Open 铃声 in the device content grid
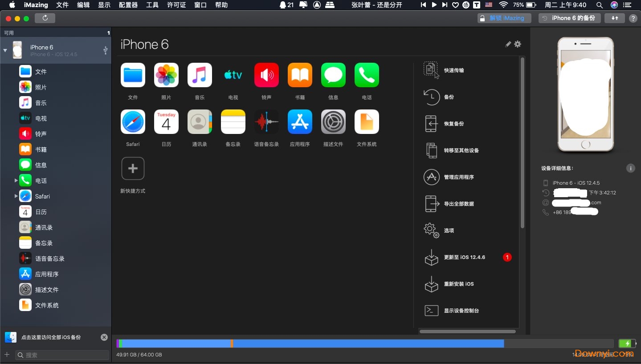Screen dimensions: 641x364 pyautogui.click(x=266, y=75)
